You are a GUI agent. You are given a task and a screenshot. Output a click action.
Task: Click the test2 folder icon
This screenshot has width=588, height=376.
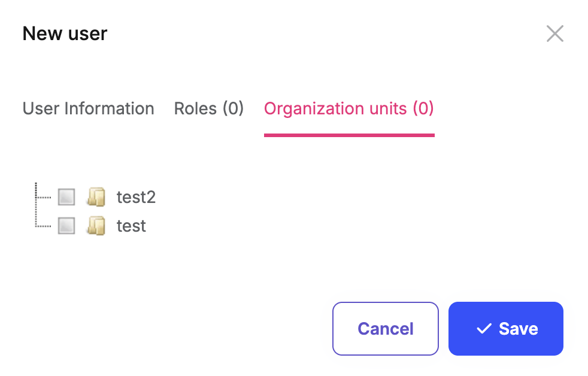click(x=96, y=197)
